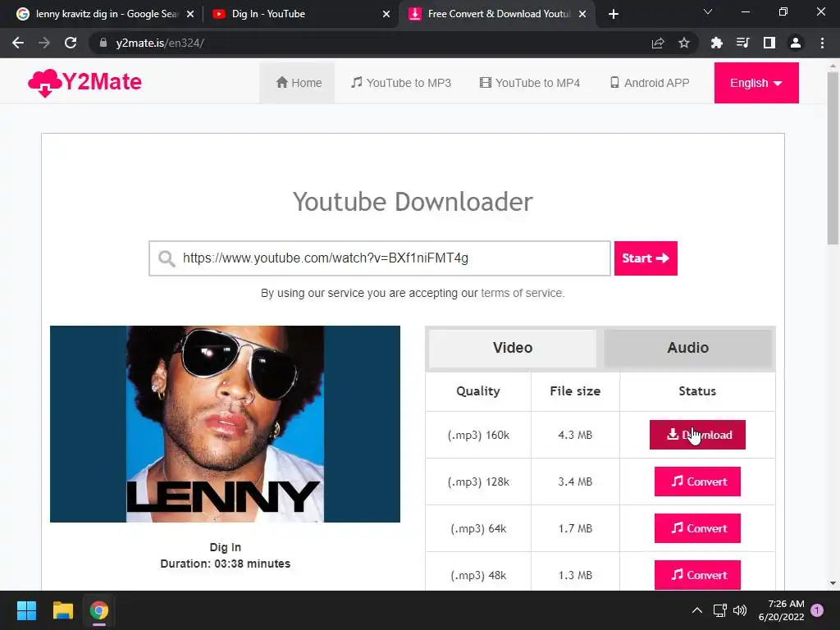This screenshot has height=630, width=840.
Task: Show hidden system tray icons
Action: [x=697, y=610]
